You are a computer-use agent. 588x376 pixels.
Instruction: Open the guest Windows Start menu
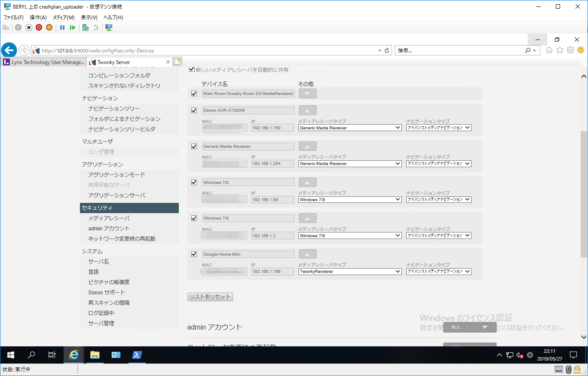click(x=11, y=355)
